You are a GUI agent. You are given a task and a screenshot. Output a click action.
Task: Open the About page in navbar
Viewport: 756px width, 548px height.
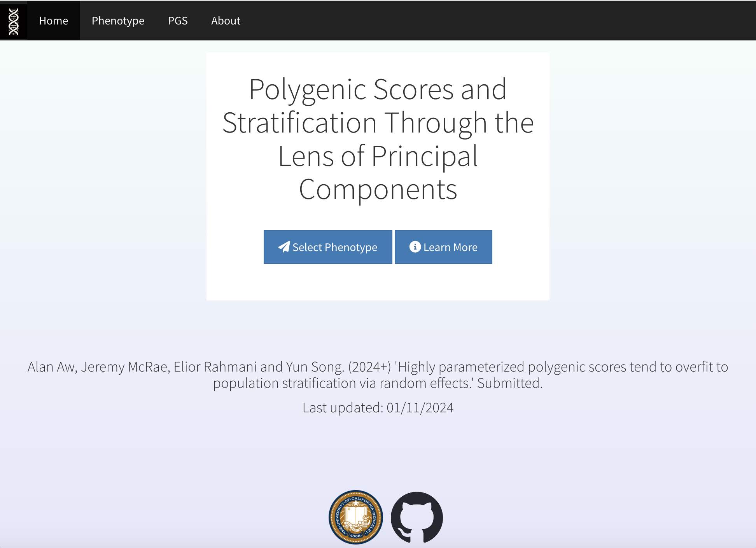pyautogui.click(x=226, y=21)
